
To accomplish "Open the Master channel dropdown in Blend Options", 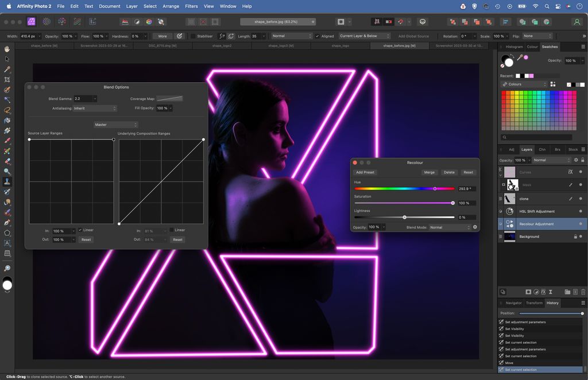I will 115,124.
